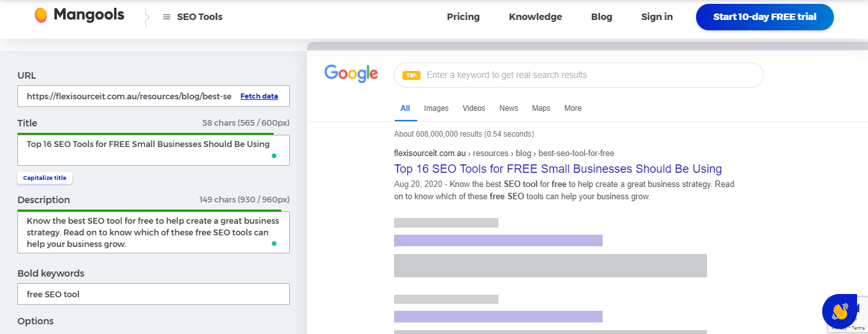Click the Title green length progress bar
This screenshot has width=868, height=334.
[x=146, y=133]
